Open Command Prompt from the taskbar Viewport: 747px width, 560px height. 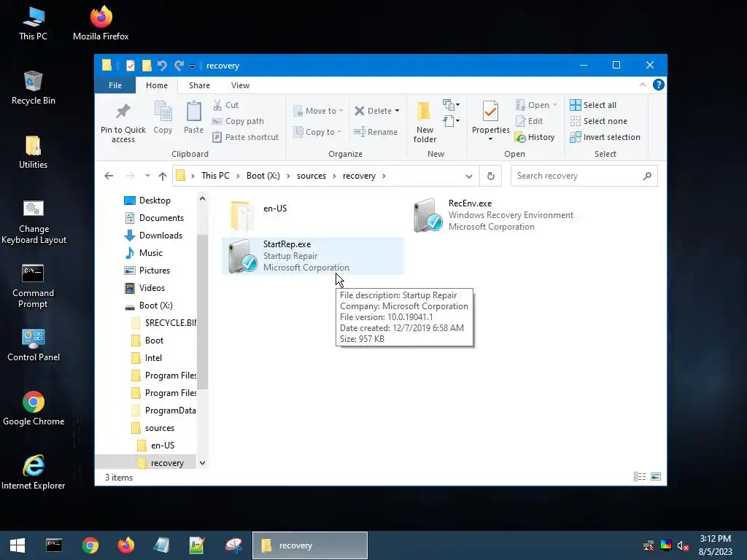pyautogui.click(x=54, y=545)
